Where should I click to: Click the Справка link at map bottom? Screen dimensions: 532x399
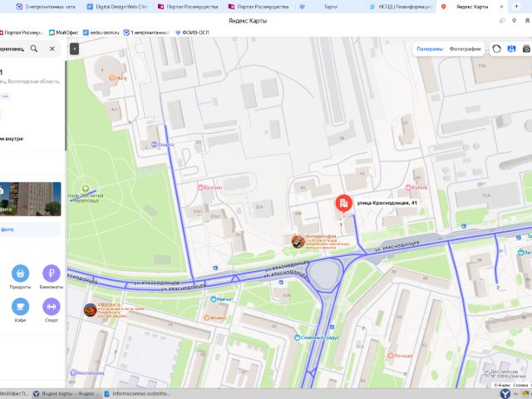click(x=520, y=385)
